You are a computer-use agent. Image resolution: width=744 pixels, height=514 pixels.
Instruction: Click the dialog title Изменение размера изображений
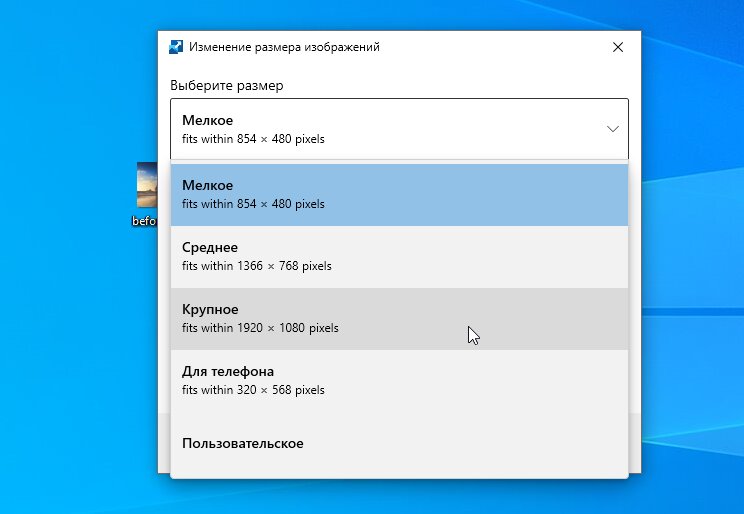click(284, 47)
